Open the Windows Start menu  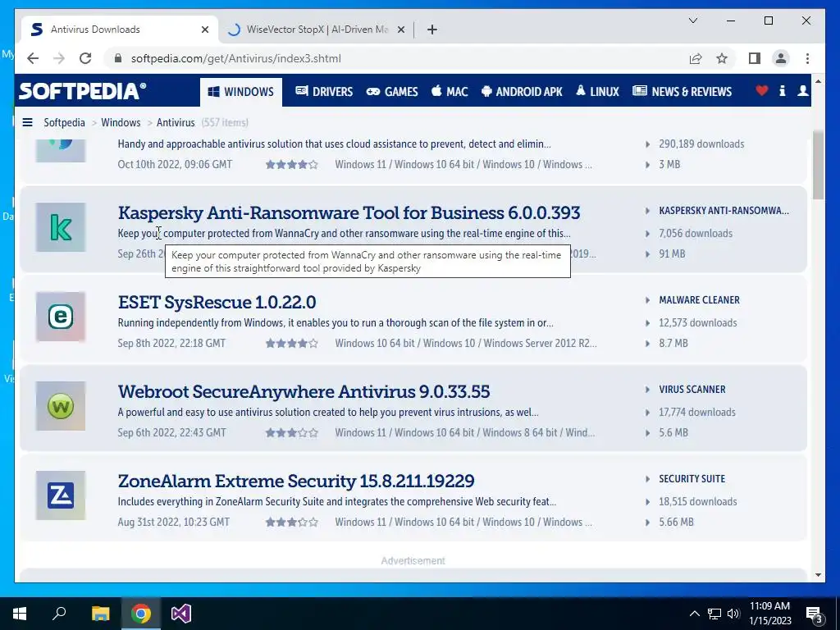20,614
